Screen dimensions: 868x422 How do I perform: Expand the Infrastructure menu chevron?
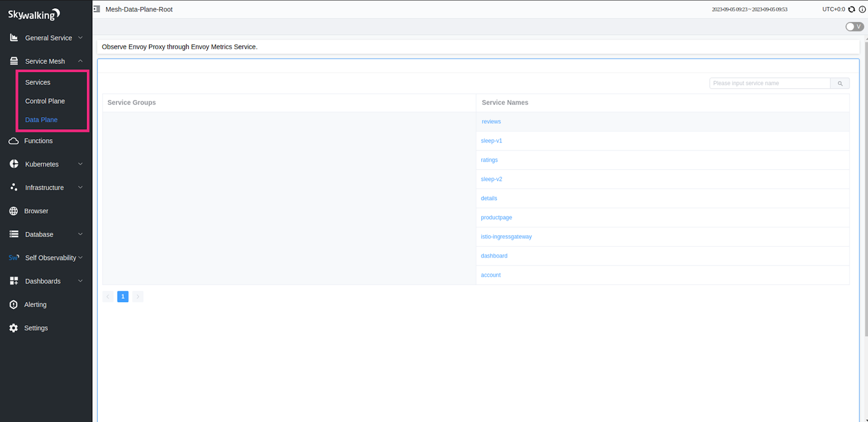click(80, 187)
